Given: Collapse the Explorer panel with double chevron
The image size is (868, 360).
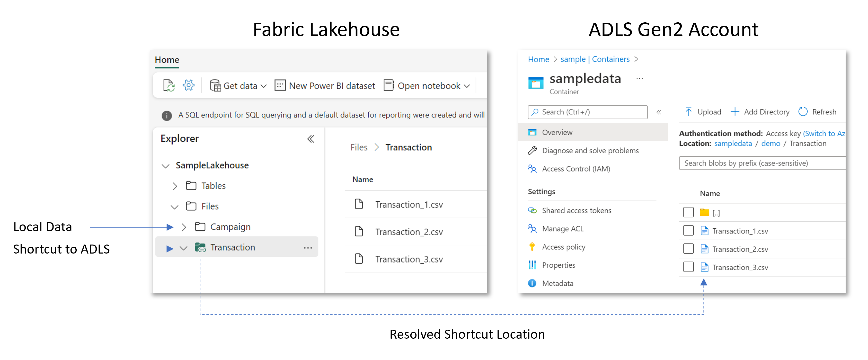Looking at the screenshot, I should click(310, 139).
